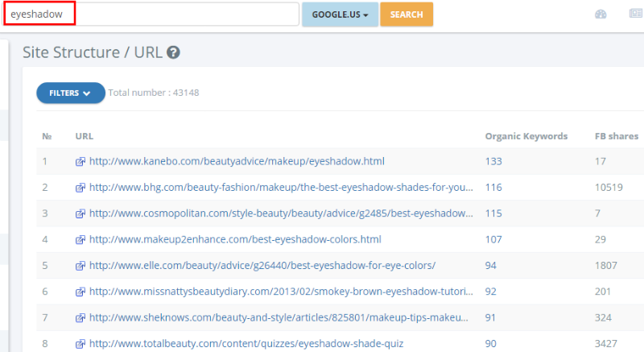Click the FB shares column header

coord(617,136)
